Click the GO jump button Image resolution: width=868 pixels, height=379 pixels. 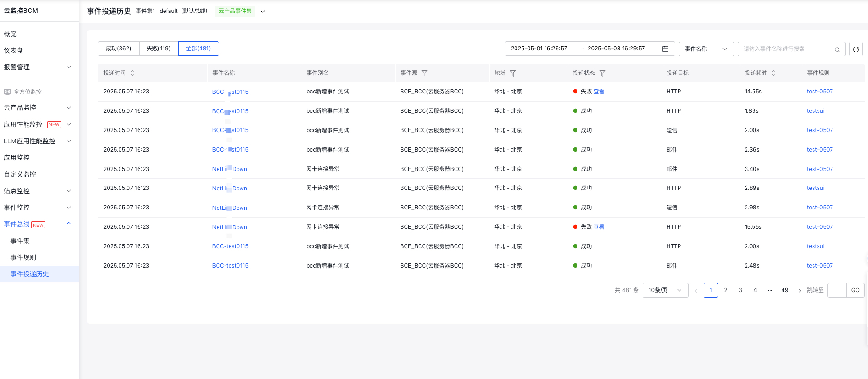coord(855,290)
